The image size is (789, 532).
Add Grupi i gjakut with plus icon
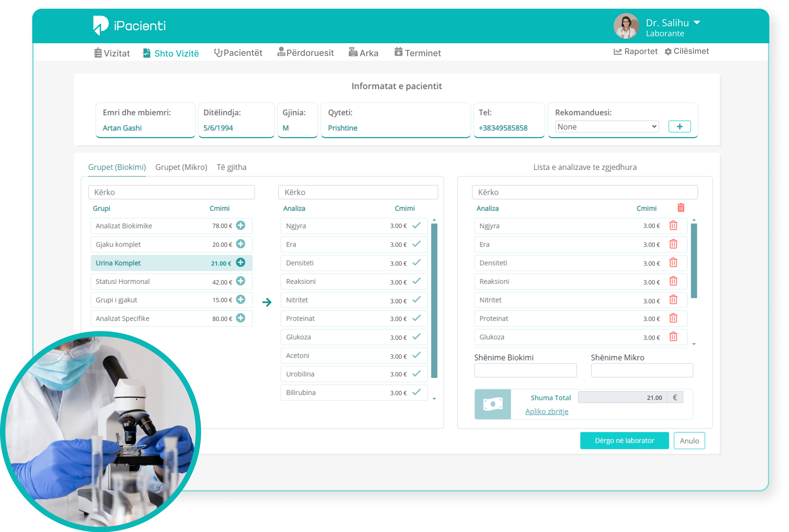pos(240,299)
